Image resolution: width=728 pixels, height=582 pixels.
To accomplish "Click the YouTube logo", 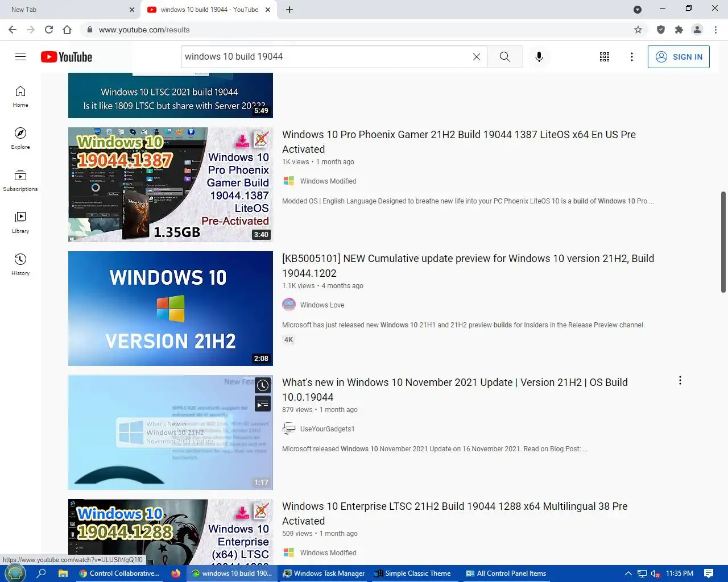I will click(67, 57).
